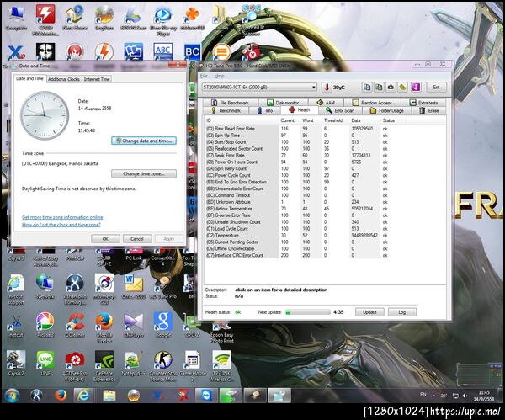
Task: Open the Google desktop icon
Action: tap(163, 325)
